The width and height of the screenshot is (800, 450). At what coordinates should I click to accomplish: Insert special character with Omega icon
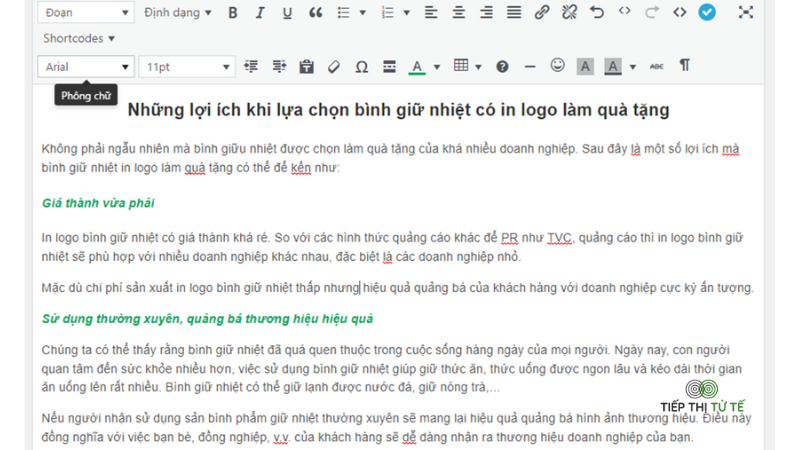(362, 67)
